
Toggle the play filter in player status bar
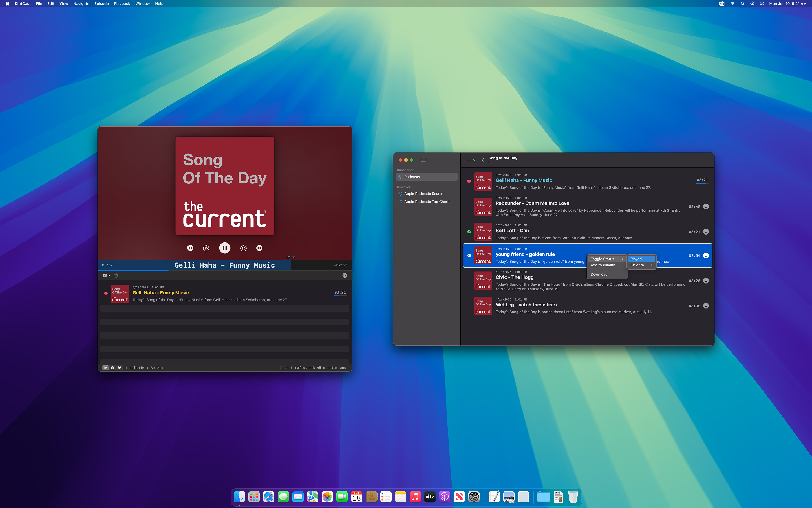(x=105, y=367)
